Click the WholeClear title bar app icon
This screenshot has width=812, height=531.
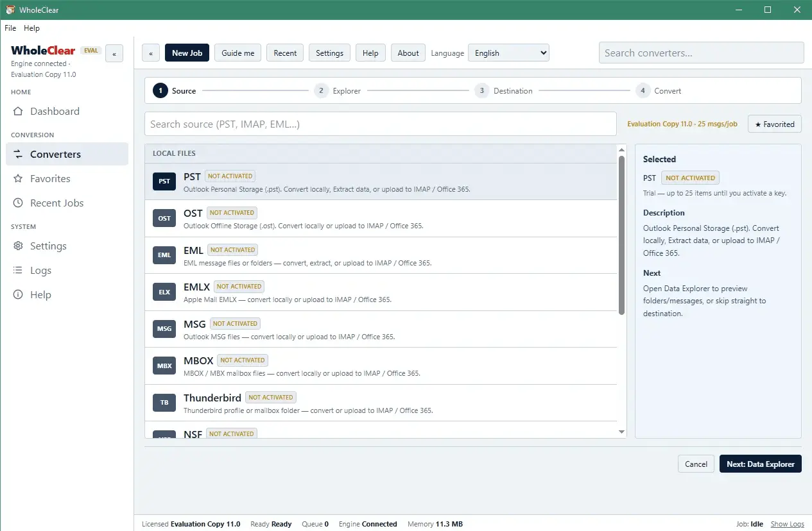tap(10, 10)
